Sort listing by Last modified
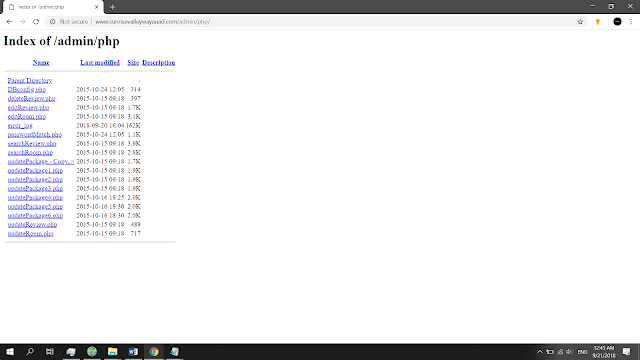Viewport: 640px width, 360px height. [100, 62]
